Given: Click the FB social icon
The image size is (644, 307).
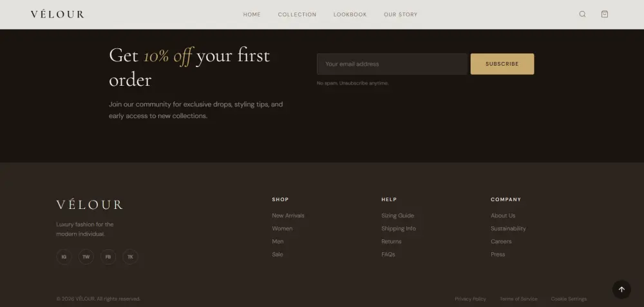Looking at the screenshot, I should [x=108, y=257].
